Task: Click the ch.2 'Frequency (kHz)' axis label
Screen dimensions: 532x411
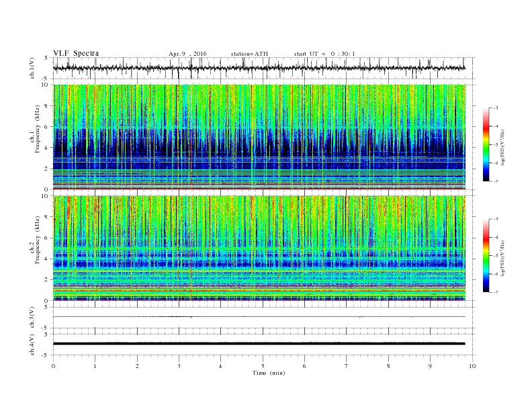Action: pyautogui.click(x=37, y=240)
